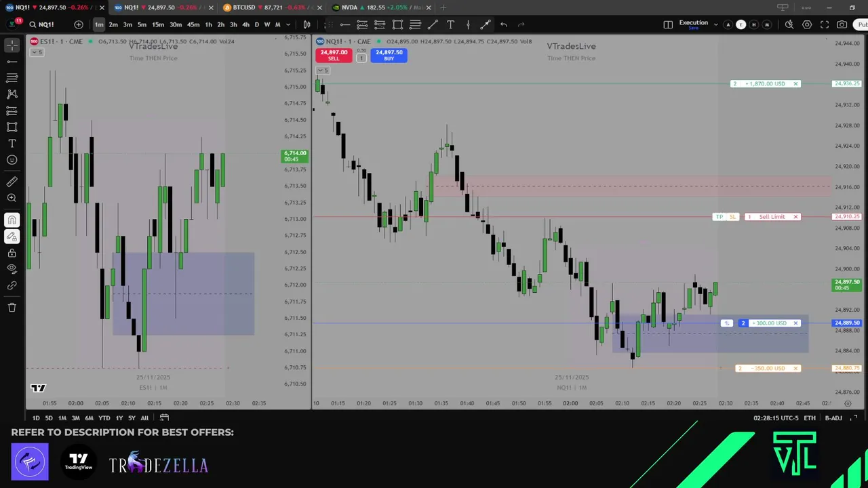This screenshot has width=868, height=488.
Task: Open a new tab with plus button
Action: 443,7
